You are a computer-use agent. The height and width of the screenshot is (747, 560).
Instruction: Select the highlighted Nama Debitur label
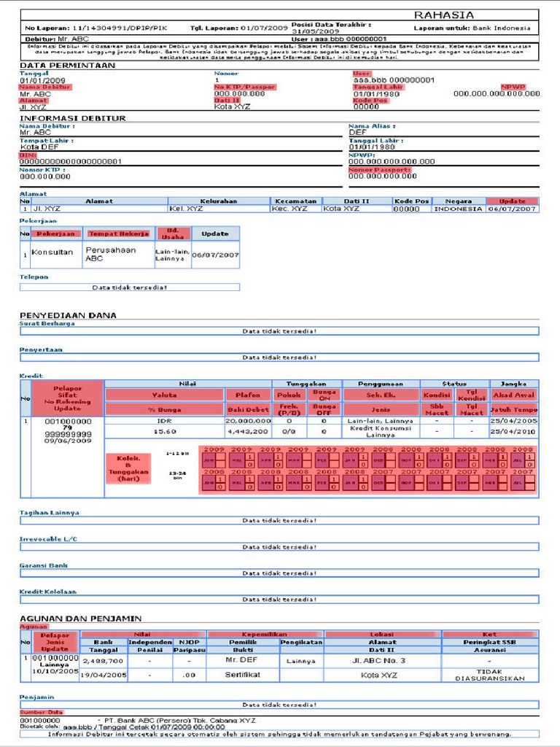44,88
